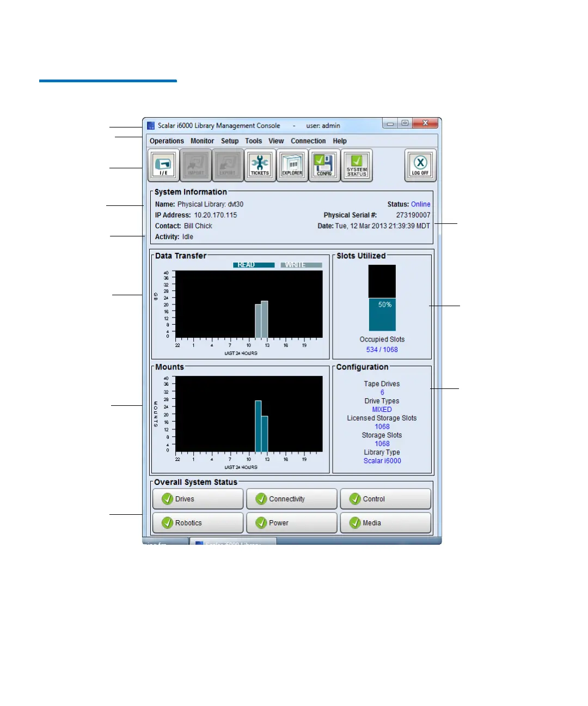This screenshot has width=588, height=706.
Task: Open the View menu
Action: (x=276, y=141)
